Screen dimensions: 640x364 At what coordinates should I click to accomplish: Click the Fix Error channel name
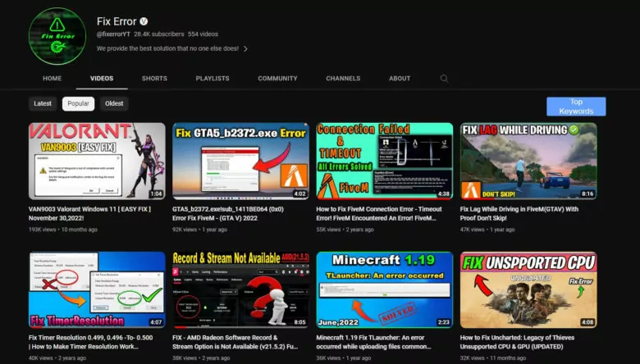(117, 21)
